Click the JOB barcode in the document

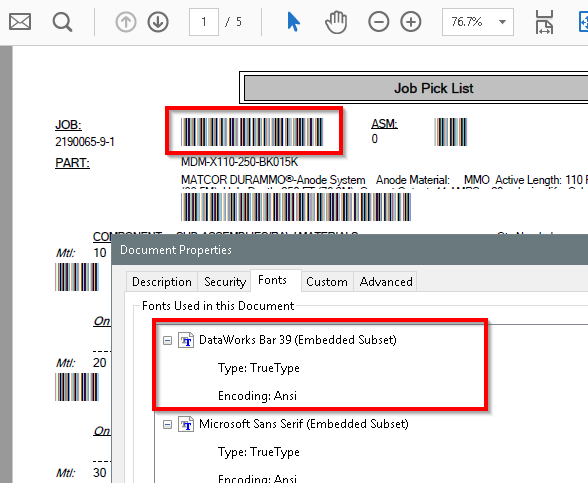pyautogui.click(x=252, y=132)
